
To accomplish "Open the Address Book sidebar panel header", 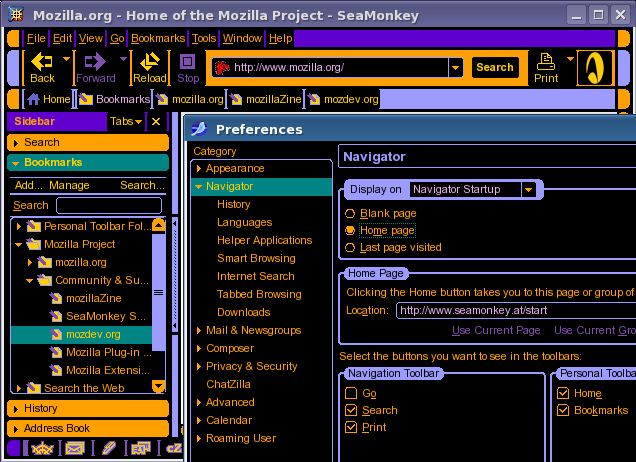I will 88,428.
